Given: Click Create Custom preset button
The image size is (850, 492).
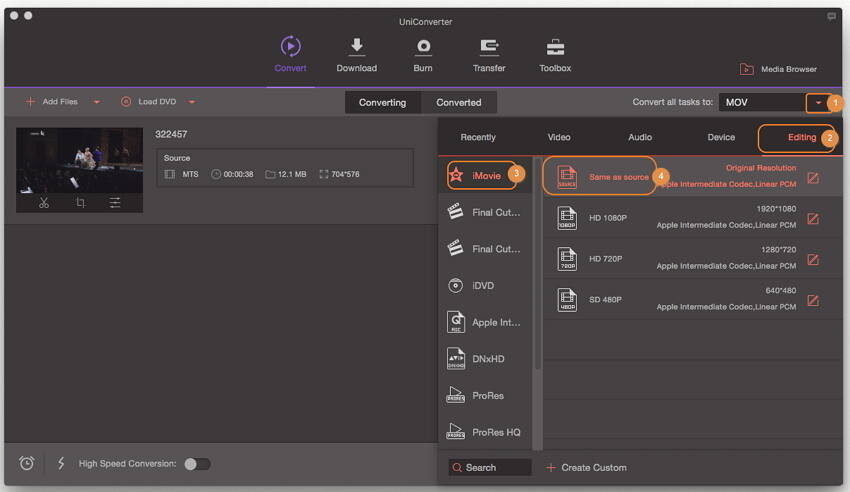Looking at the screenshot, I should click(586, 467).
